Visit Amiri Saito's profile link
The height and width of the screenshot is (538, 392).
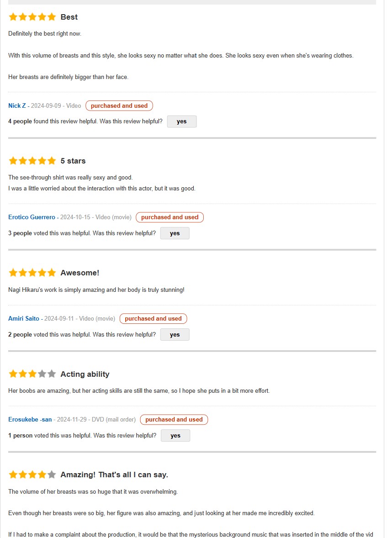24,319
